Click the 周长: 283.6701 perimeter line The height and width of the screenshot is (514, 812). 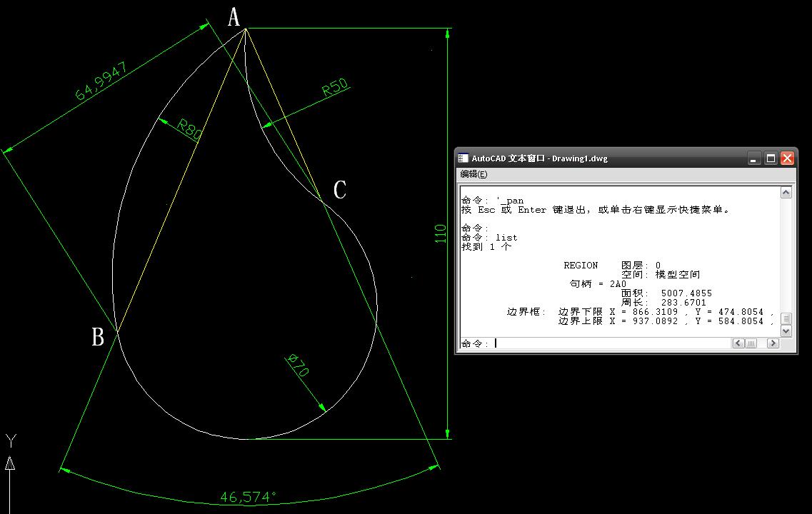coord(663,303)
